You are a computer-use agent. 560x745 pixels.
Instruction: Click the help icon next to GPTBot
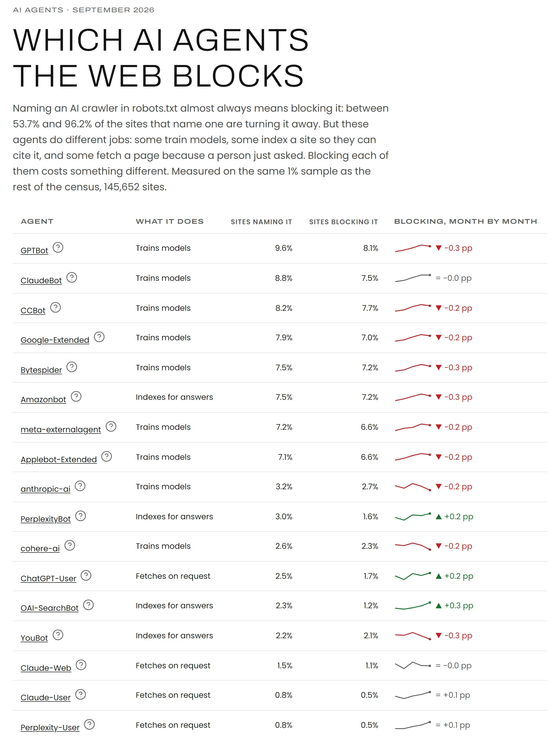coord(58,248)
